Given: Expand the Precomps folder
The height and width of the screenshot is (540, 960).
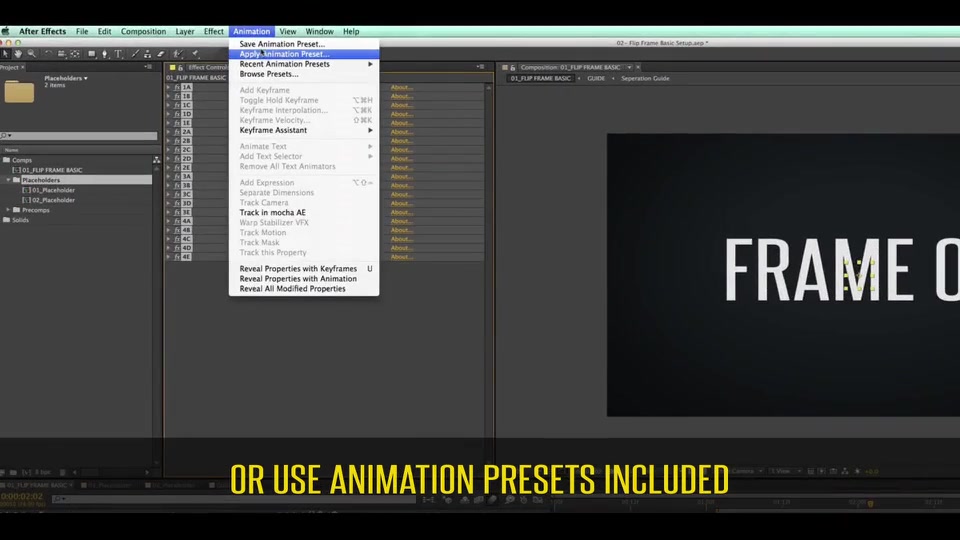Looking at the screenshot, I should [9, 210].
